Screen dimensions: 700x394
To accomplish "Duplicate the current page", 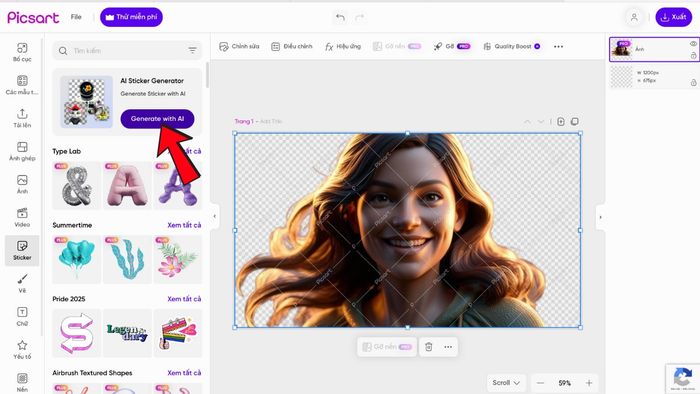I will click(575, 121).
